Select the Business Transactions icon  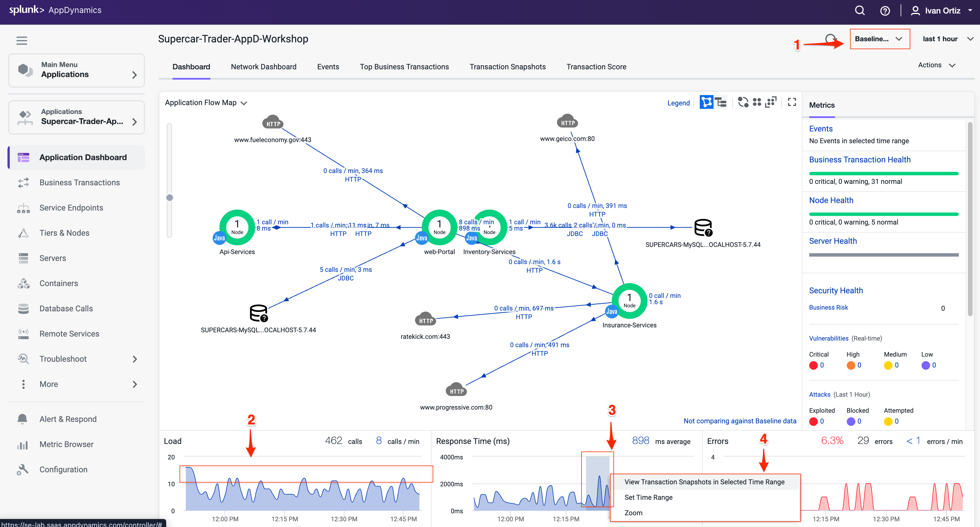[23, 182]
